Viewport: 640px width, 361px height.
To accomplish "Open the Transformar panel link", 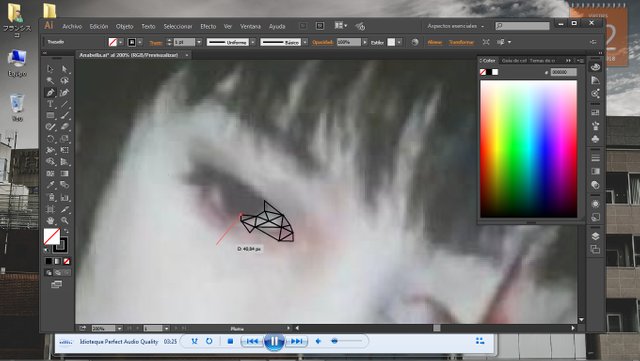I will click(x=461, y=42).
